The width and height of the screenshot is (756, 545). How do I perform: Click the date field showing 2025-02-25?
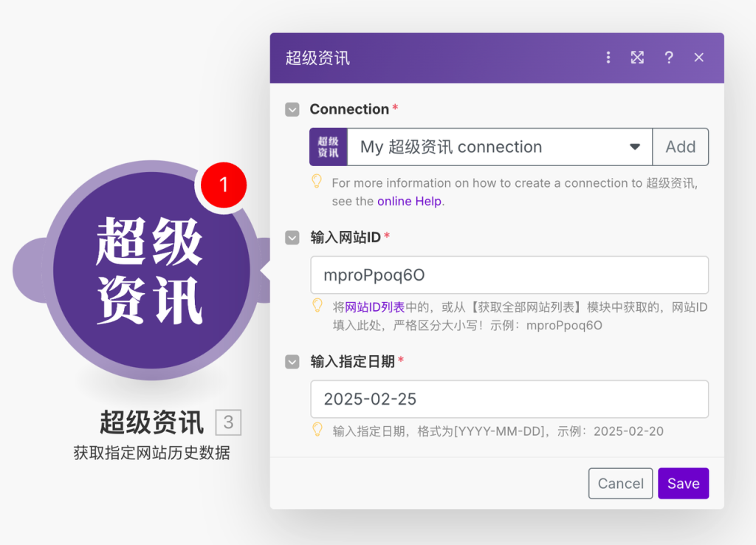(x=509, y=399)
